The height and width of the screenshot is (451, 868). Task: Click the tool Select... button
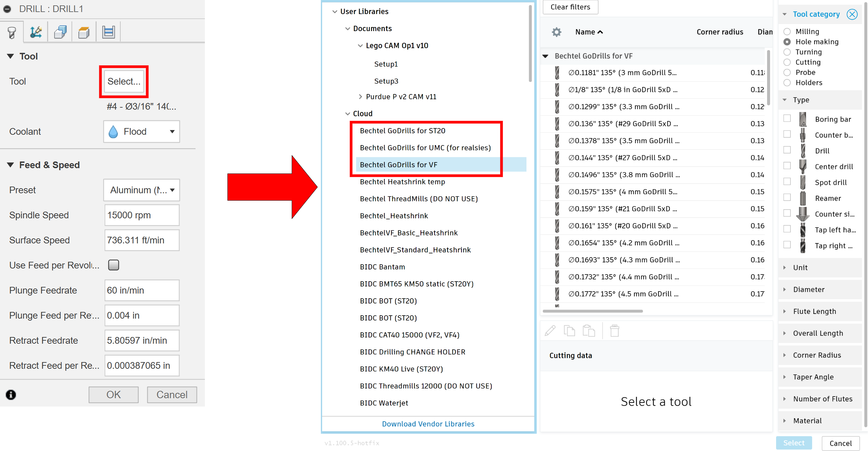coord(124,82)
